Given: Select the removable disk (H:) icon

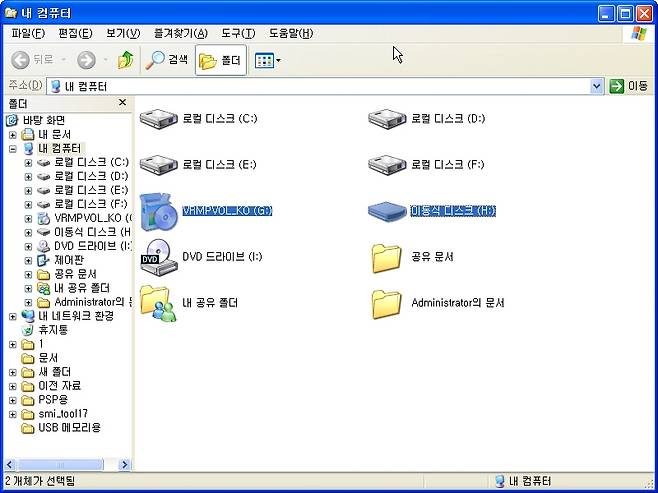Looking at the screenshot, I should (386, 211).
